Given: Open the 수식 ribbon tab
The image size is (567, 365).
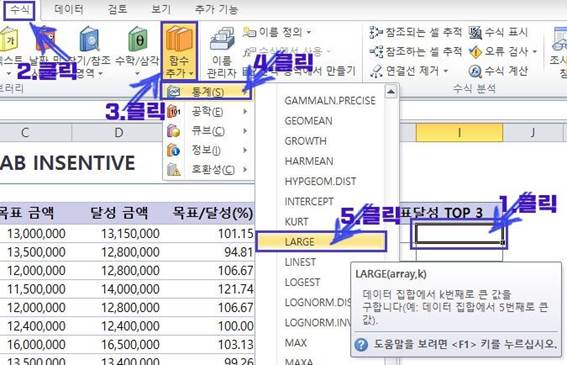Looking at the screenshot, I should (x=20, y=10).
